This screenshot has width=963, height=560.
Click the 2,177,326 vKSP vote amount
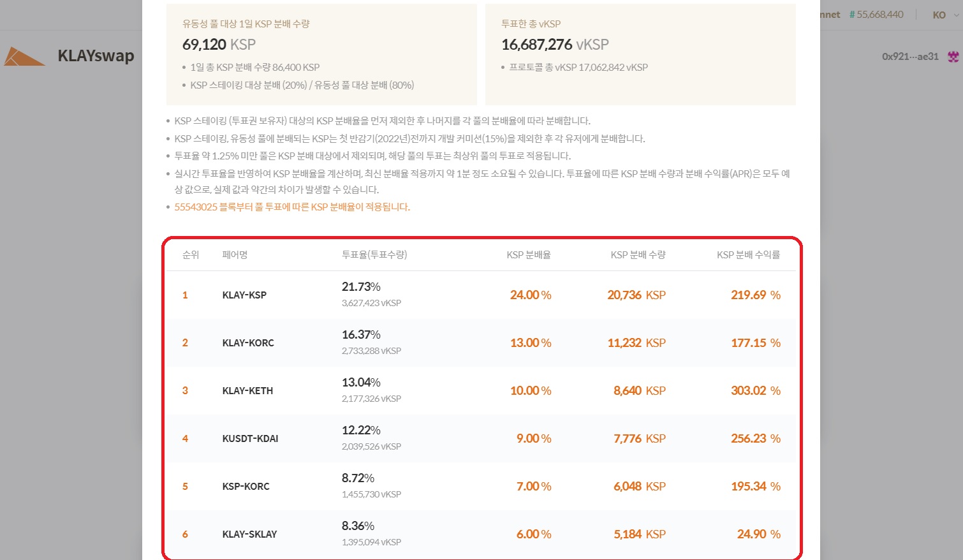click(x=371, y=399)
